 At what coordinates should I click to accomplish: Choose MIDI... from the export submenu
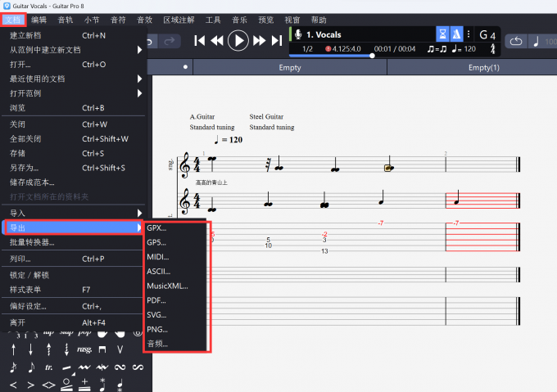point(159,256)
